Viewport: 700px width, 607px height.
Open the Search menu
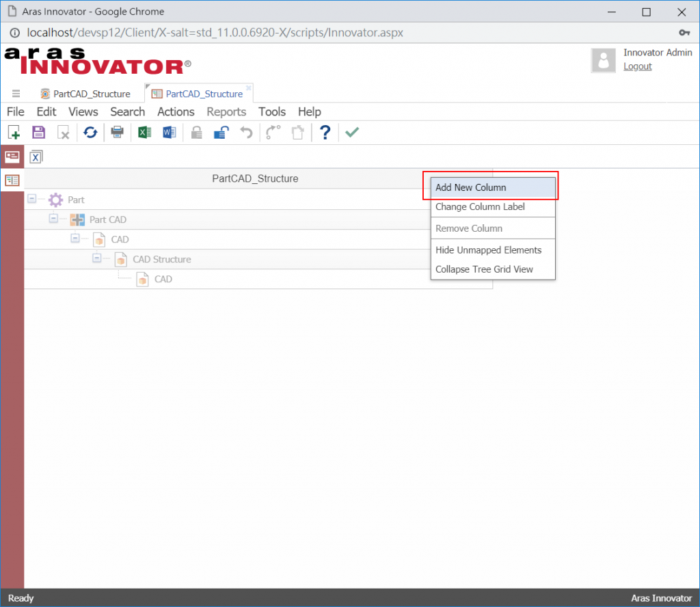pyautogui.click(x=128, y=111)
